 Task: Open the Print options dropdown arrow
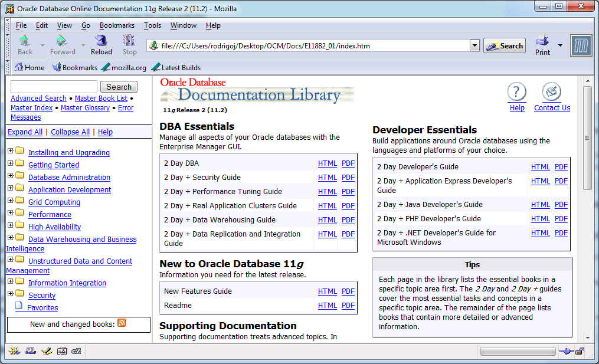(x=560, y=45)
